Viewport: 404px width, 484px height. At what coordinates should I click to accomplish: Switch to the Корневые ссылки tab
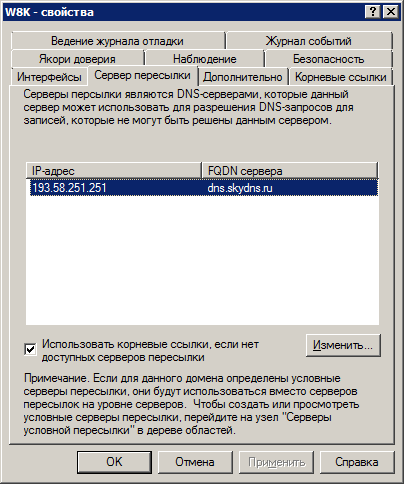pyautogui.click(x=341, y=77)
